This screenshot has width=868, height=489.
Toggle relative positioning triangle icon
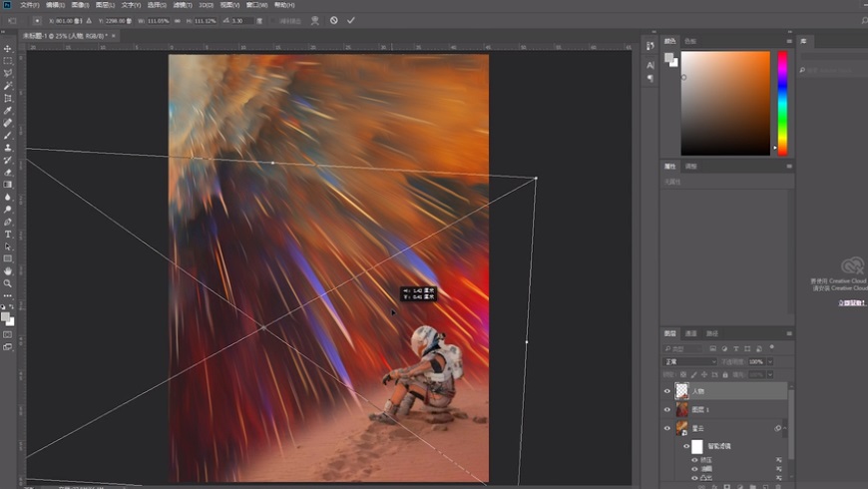coord(89,21)
